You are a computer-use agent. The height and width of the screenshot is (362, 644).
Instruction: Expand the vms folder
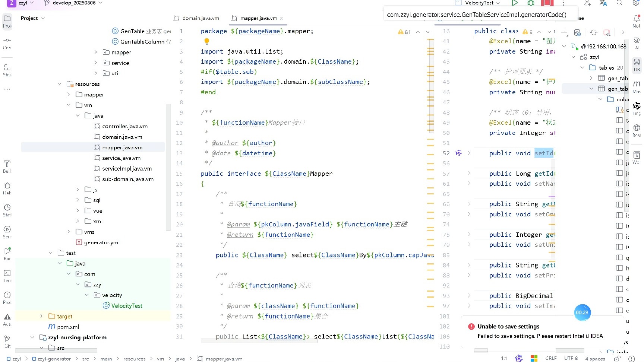tap(69, 232)
